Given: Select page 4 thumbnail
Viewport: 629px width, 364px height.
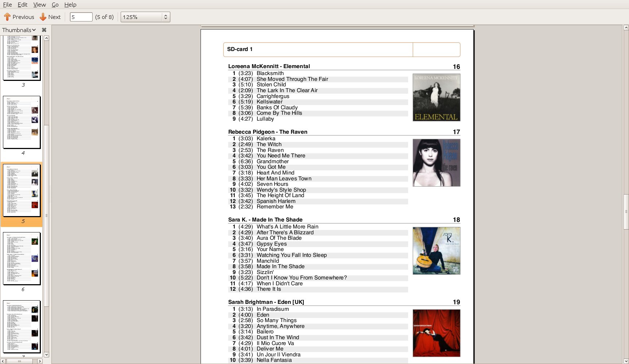Looking at the screenshot, I should tap(22, 122).
